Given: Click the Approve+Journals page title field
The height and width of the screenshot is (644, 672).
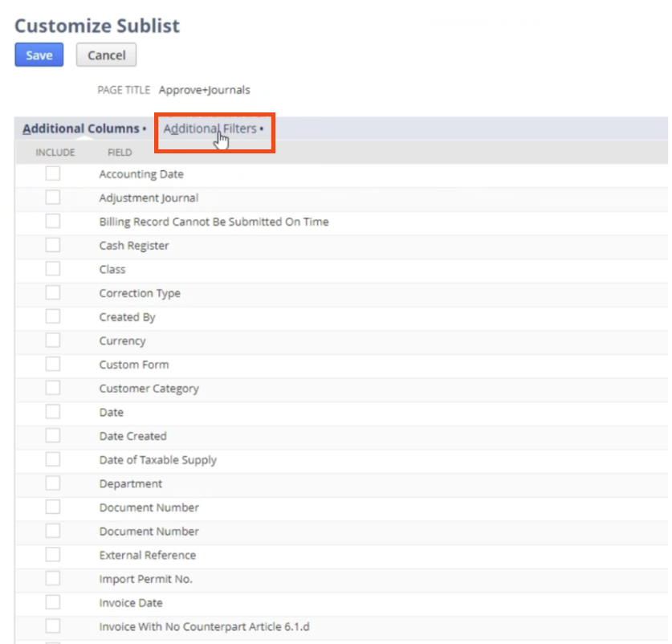Looking at the screenshot, I should (x=204, y=90).
